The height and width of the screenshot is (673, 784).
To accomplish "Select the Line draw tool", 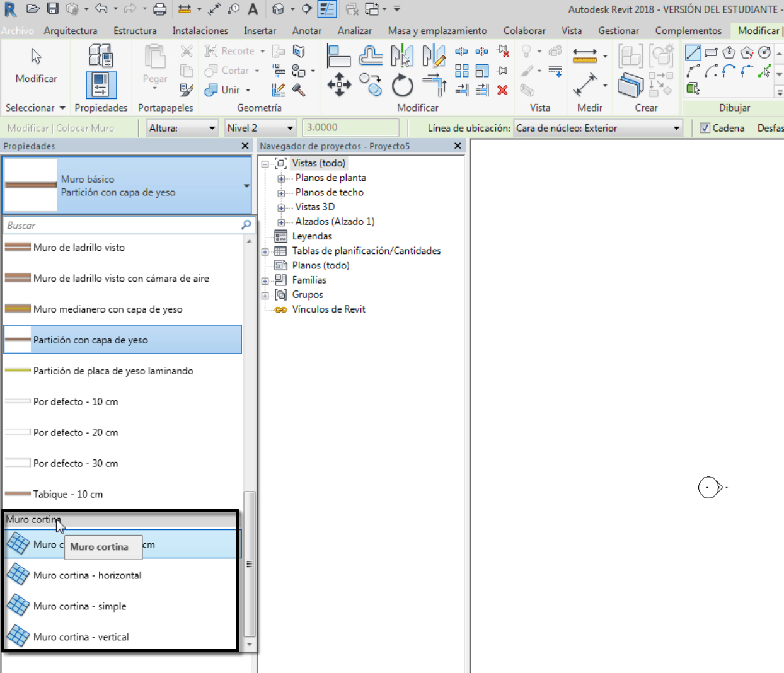I will [x=693, y=52].
